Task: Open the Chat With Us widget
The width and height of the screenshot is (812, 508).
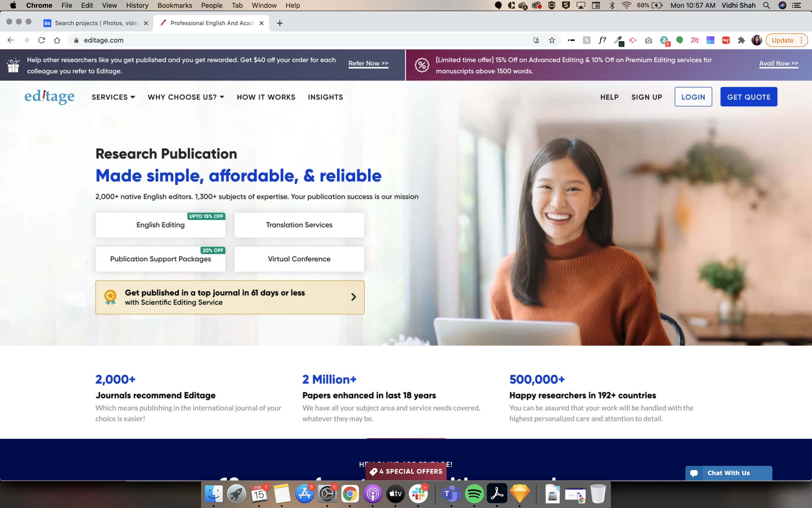Action: 728,473
